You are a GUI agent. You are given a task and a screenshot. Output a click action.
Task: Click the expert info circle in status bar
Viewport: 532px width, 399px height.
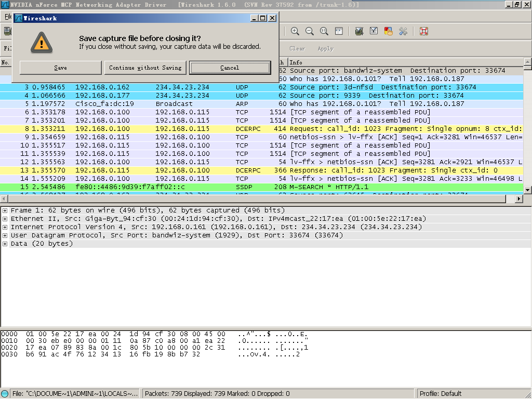(5, 394)
